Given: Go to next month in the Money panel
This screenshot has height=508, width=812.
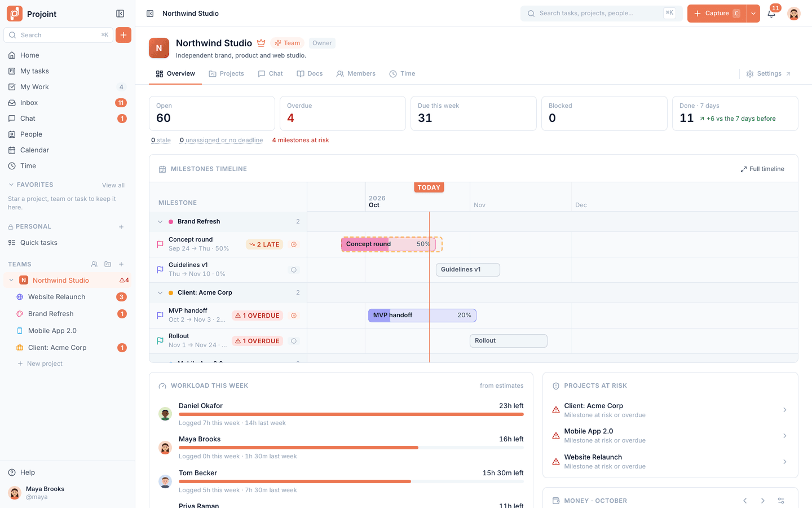Looking at the screenshot, I should pos(763,501).
